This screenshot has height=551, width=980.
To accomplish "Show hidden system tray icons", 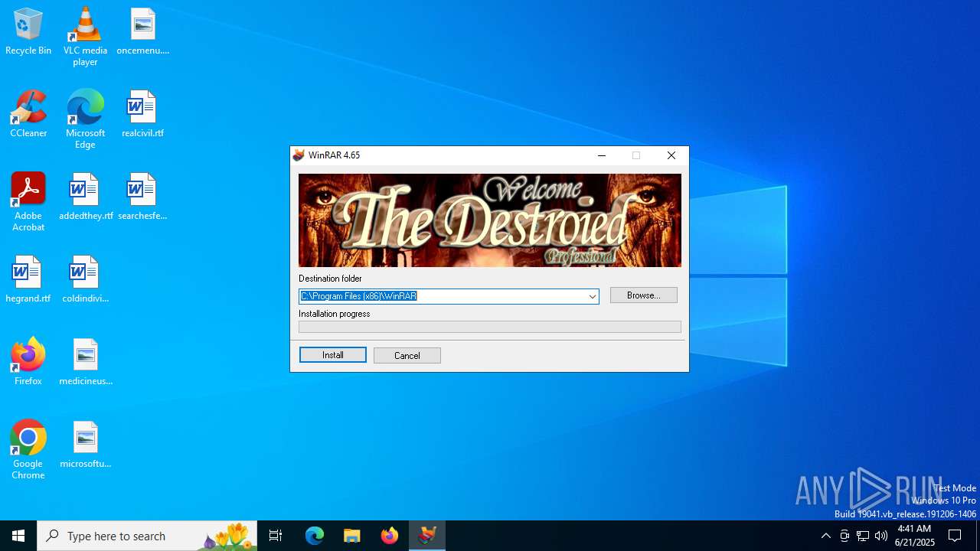I will click(825, 536).
